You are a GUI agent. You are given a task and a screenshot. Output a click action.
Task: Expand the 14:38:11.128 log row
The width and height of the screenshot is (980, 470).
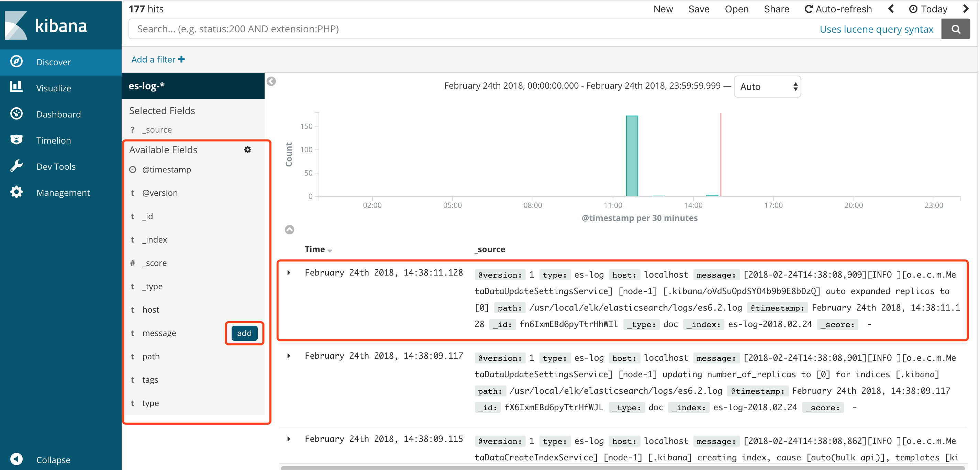tap(289, 273)
